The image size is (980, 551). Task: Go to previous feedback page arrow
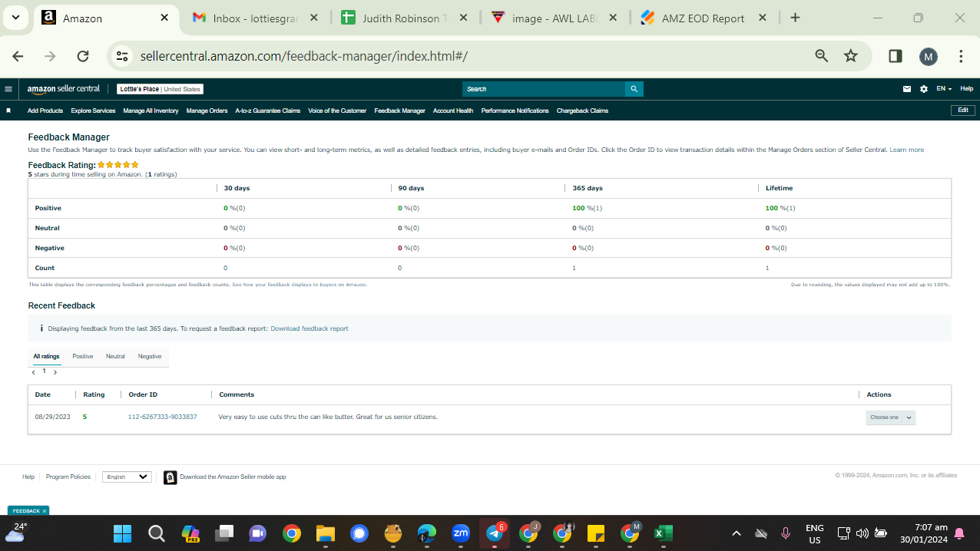point(34,372)
